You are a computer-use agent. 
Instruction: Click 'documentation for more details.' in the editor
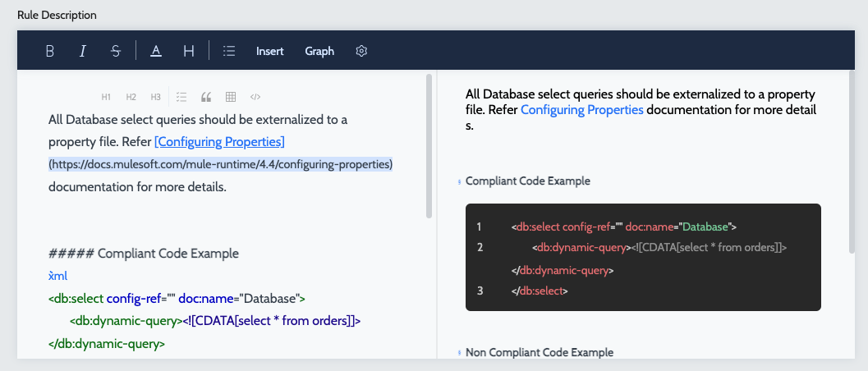[137, 187]
